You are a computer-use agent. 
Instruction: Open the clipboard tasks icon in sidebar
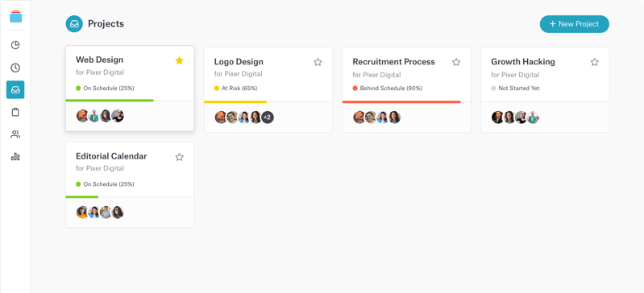click(x=15, y=112)
